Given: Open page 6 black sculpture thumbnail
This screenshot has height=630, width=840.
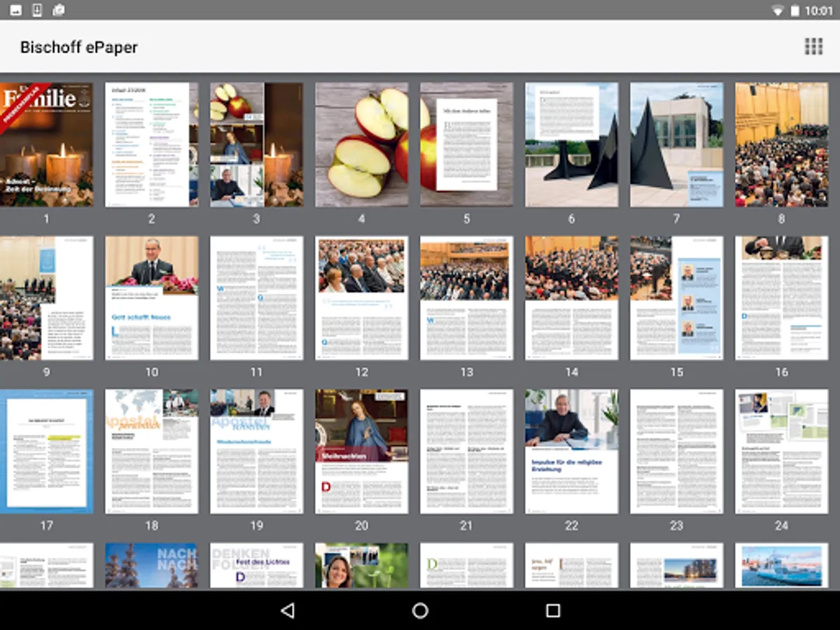Looking at the screenshot, I should (572, 145).
